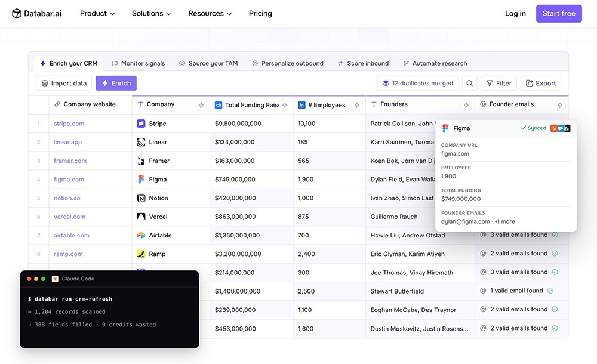Click the red dot in Claude Code terminal

pos(29,279)
